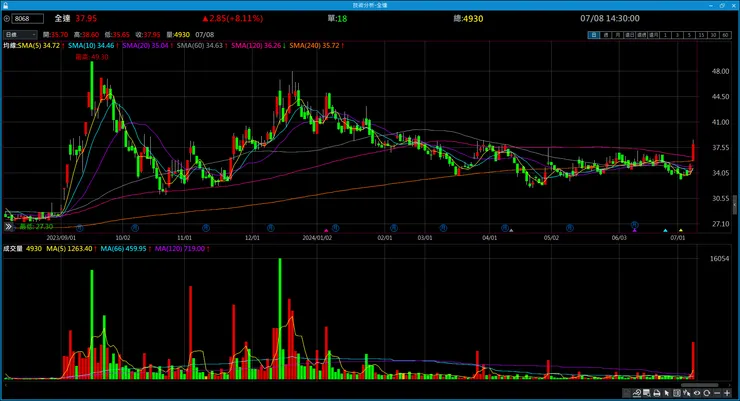Click the MA(5) 1263.40 volume label
The height and width of the screenshot is (401, 740).
pos(69,249)
